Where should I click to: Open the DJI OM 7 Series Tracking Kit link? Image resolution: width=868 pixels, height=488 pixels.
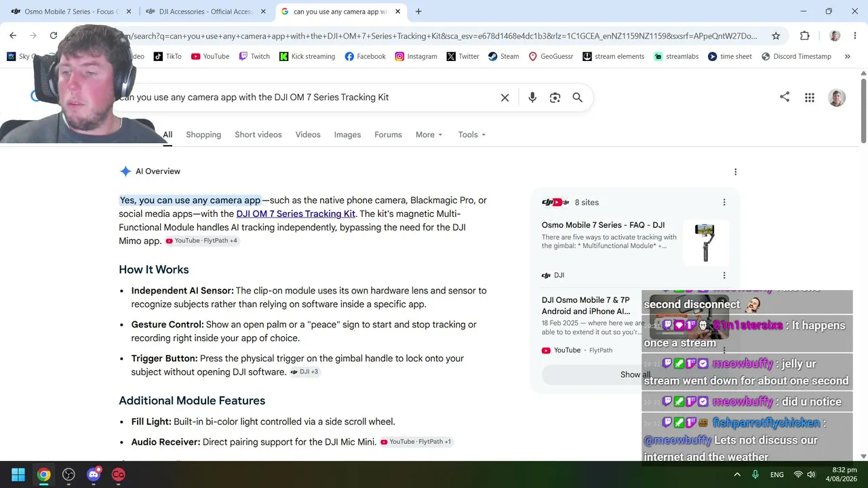coord(296,214)
